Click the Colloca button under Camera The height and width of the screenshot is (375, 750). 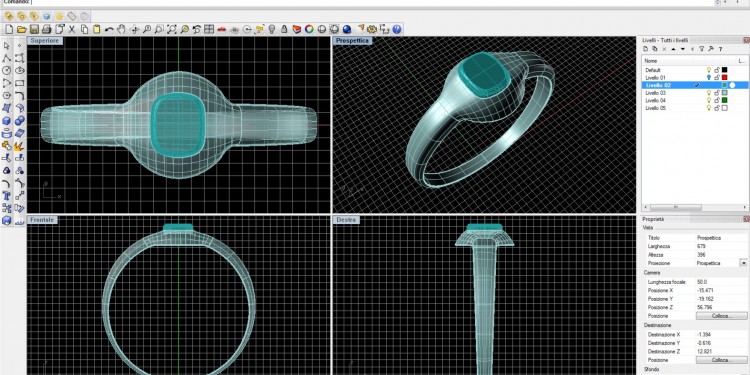click(x=721, y=316)
